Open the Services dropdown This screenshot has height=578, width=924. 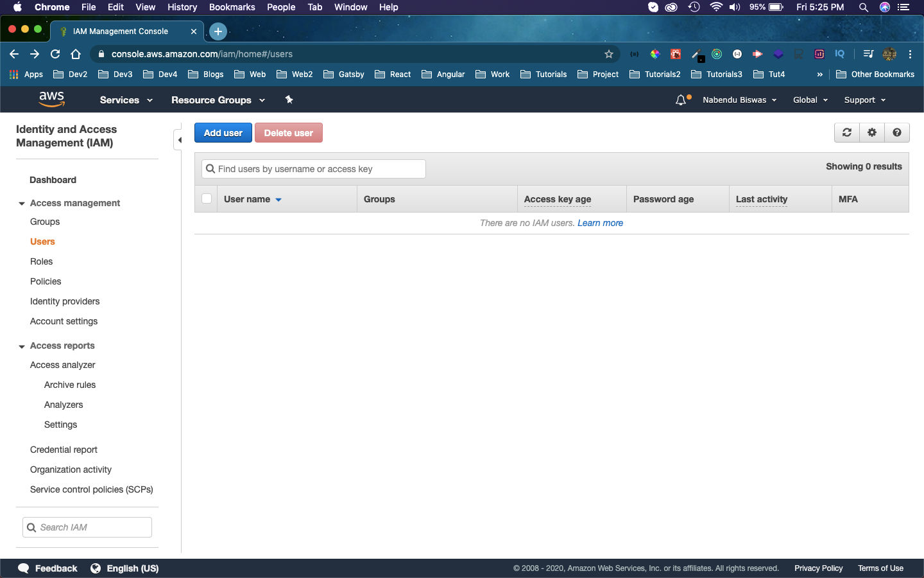pos(126,100)
